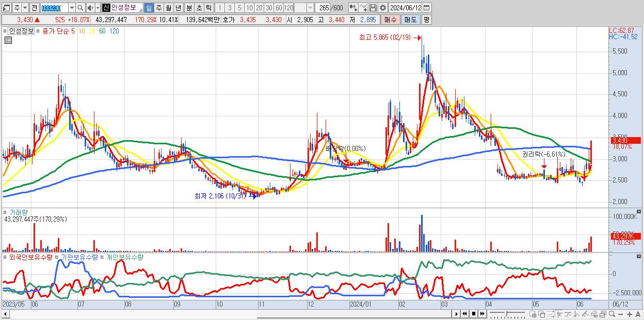Open the stock code history dropdown arrow
This screenshot has width=644, height=320.
click(x=72, y=8)
